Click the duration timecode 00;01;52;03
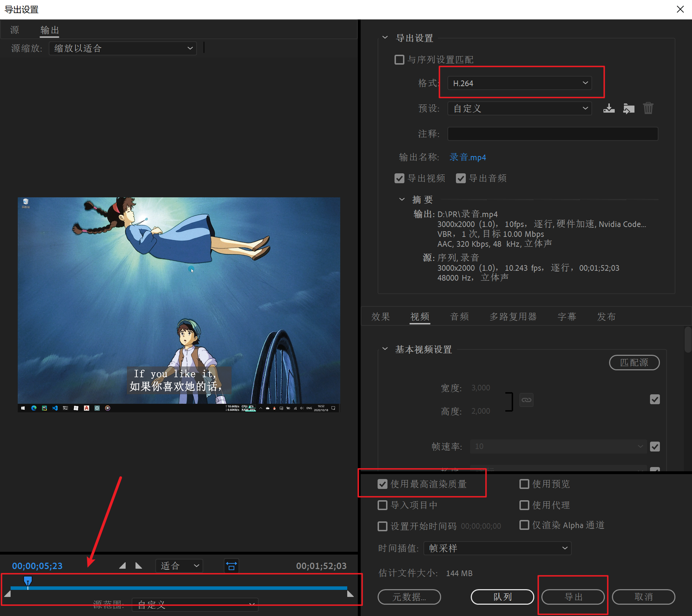The height and width of the screenshot is (616, 692). tap(321, 566)
